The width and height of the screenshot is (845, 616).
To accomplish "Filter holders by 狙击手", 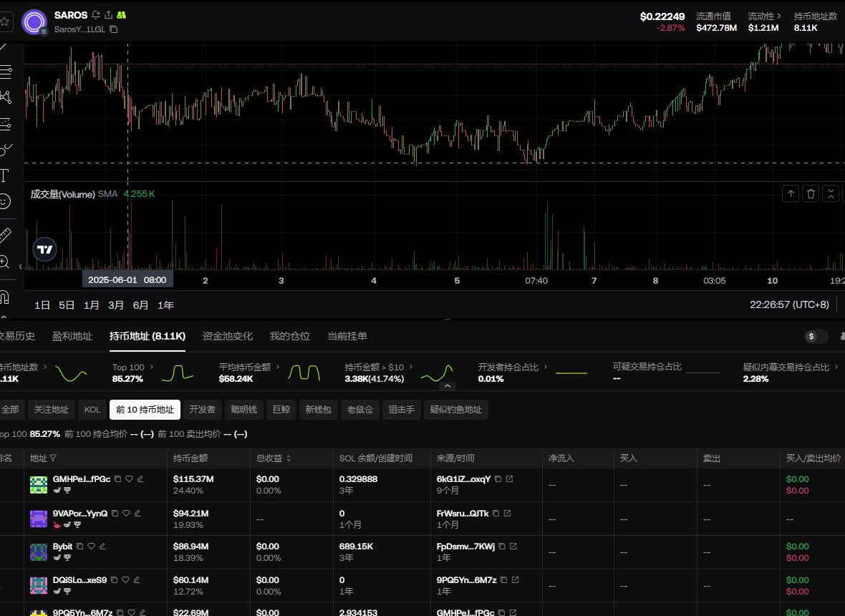I will click(x=402, y=410).
